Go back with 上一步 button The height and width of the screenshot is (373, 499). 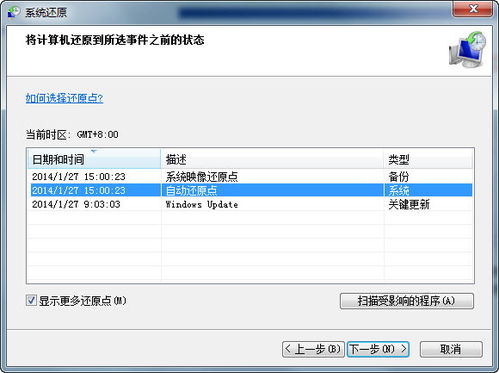(313, 349)
